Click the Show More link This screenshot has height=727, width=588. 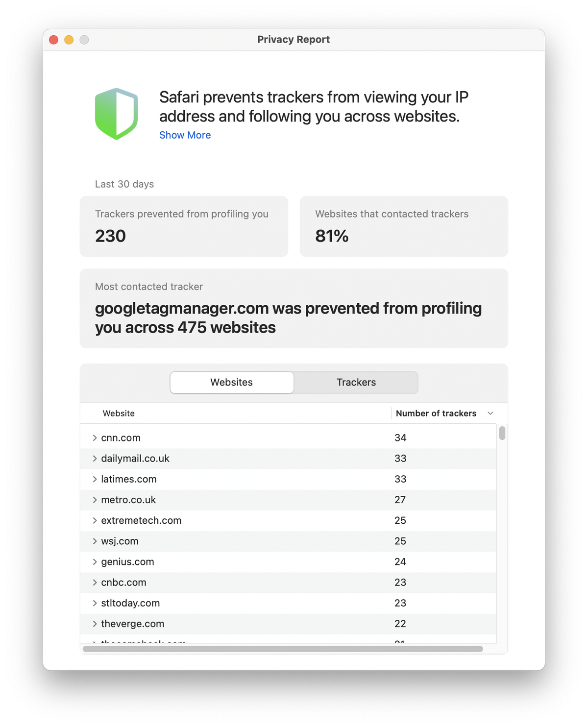coord(185,135)
